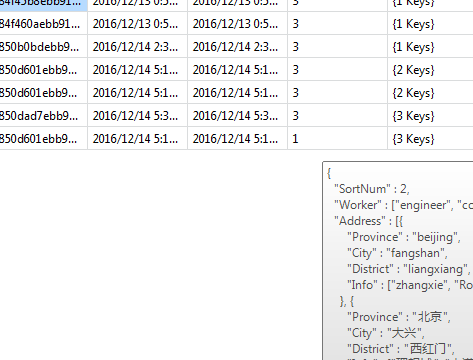Select value 3 in the 84f460aebb91 row

coord(337,24)
